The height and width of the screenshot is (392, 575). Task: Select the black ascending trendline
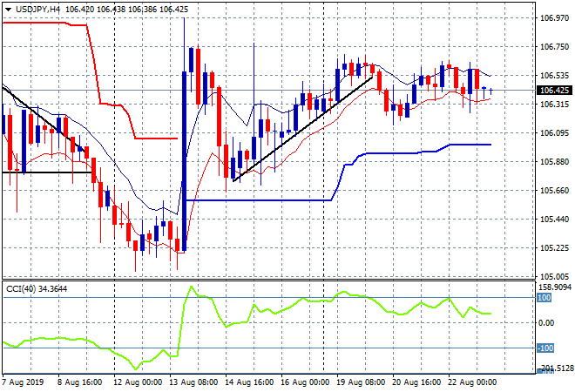pyautogui.click(x=303, y=129)
